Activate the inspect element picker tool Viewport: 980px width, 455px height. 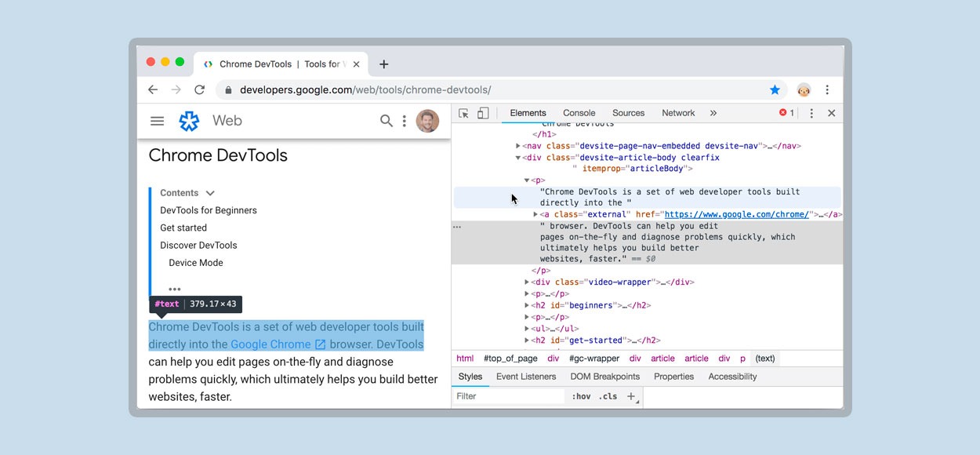coord(463,113)
